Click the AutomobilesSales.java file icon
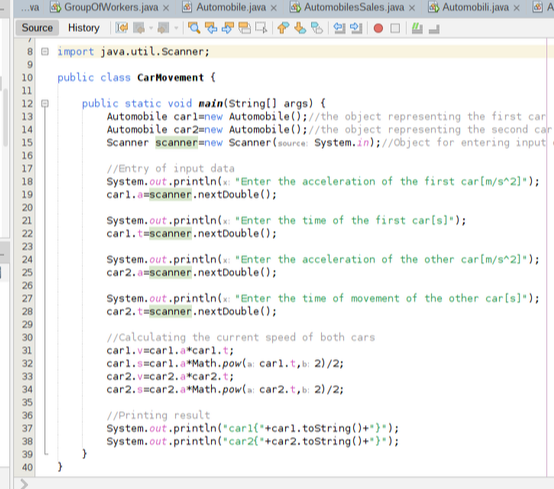Screen dimensions: 554x489 pos(295,7)
